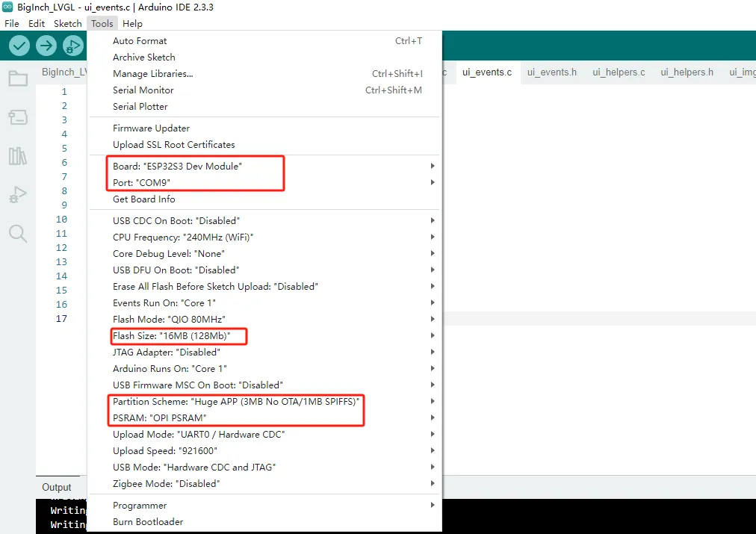Expand the Programmer submenu
This screenshot has width=756, height=534.
point(264,505)
